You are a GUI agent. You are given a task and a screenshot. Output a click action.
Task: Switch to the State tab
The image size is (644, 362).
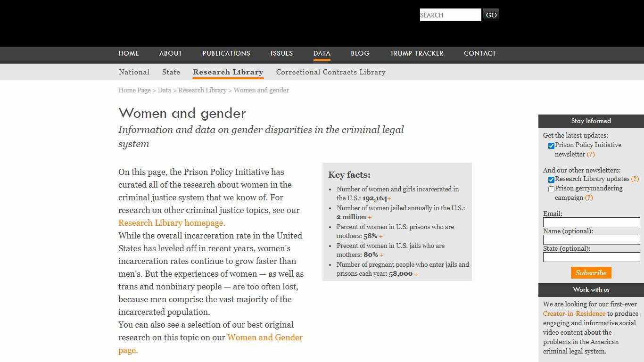[171, 72]
